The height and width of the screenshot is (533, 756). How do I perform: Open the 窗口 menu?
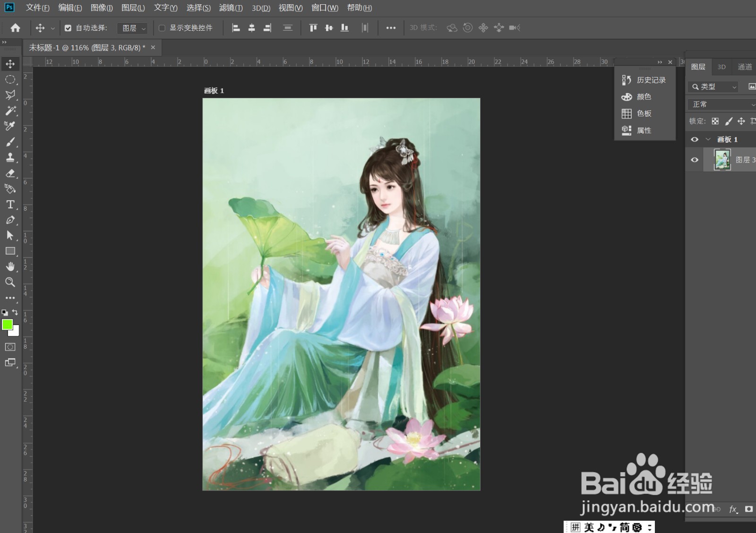(325, 8)
